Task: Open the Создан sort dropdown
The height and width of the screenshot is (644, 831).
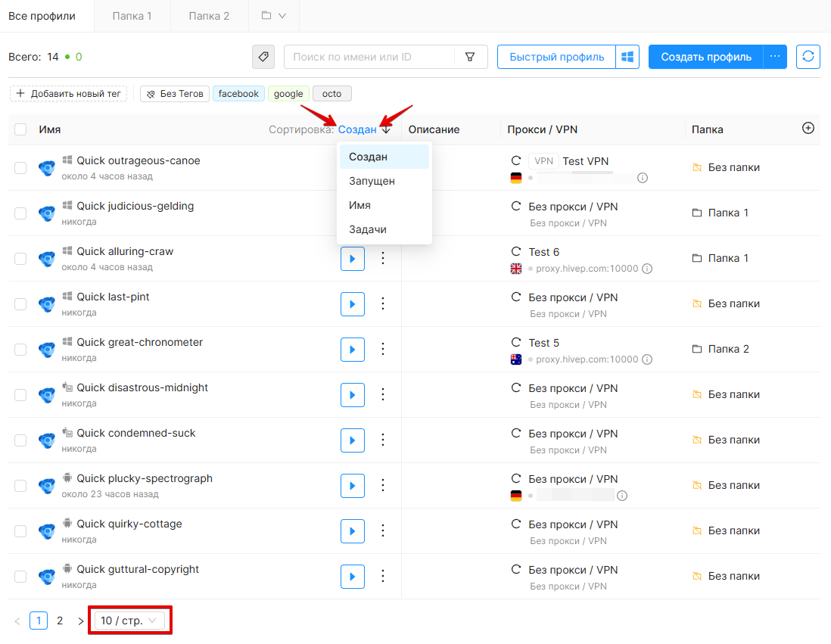Action: point(357,130)
